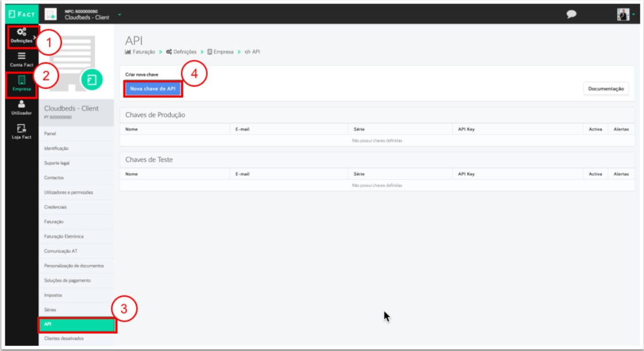This screenshot has height=351, width=644.
Task: Open the Utilizador sidebar icon
Action: [x=21, y=107]
